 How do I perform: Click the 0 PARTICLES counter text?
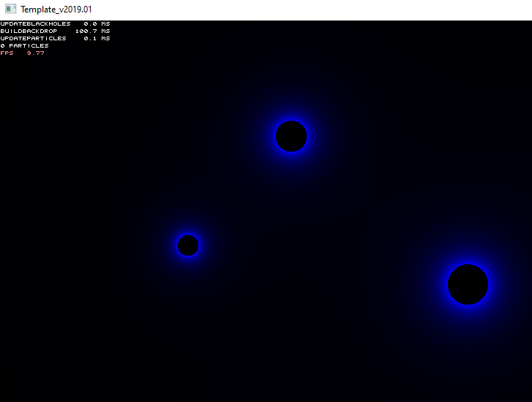(24, 46)
